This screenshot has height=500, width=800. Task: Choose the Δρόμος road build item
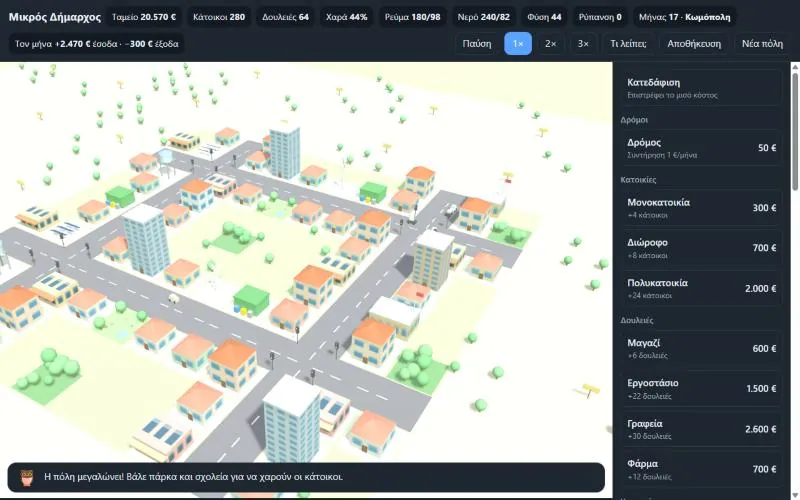coord(701,148)
